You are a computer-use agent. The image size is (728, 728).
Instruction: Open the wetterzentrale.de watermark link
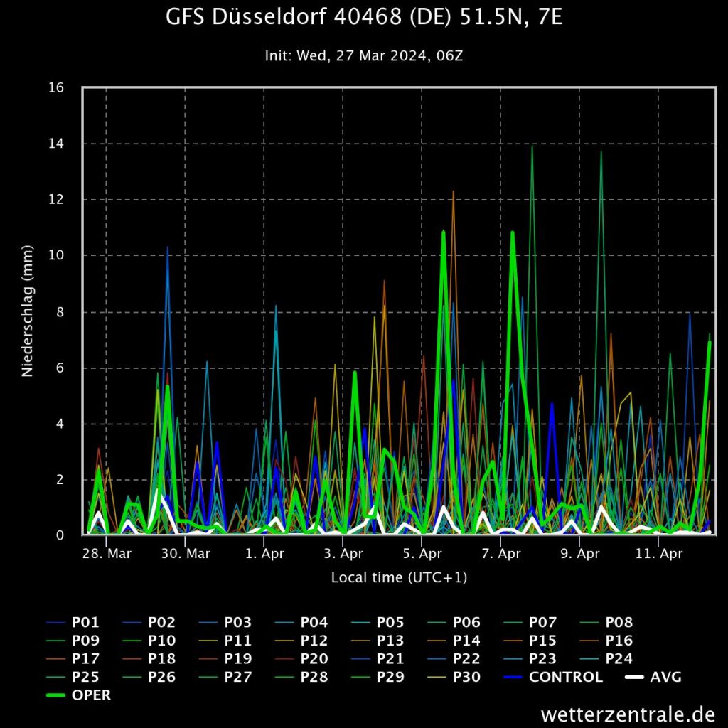click(627, 712)
